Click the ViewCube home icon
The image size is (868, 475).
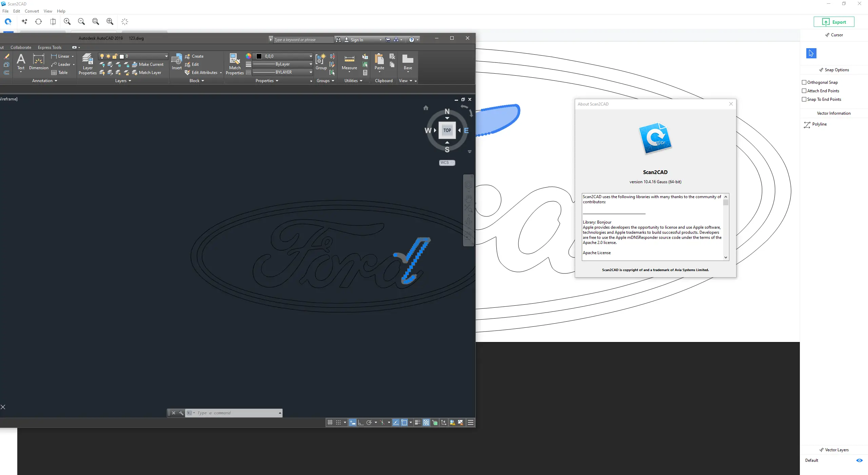coord(426,108)
